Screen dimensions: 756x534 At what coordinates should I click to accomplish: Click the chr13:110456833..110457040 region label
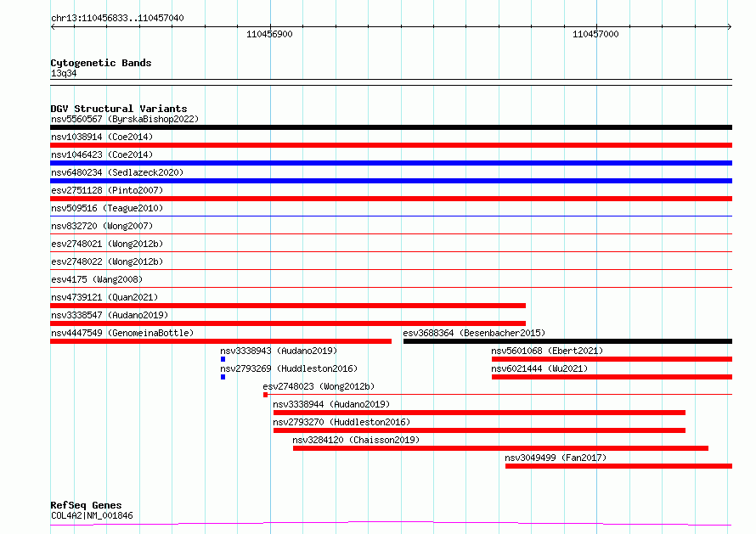click(117, 18)
